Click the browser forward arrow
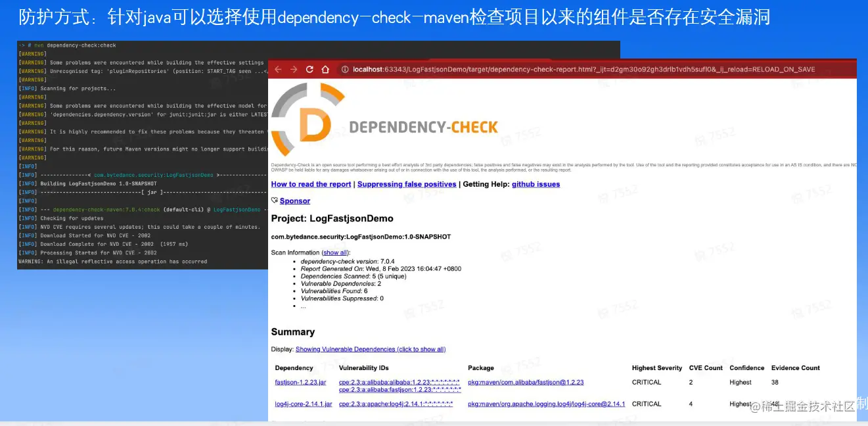 tap(294, 69)
